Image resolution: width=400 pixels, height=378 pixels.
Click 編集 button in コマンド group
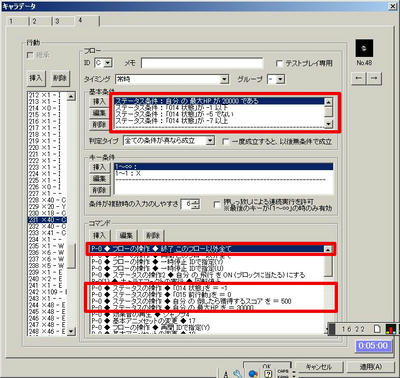pyautogui.click(x=126, y=235)
